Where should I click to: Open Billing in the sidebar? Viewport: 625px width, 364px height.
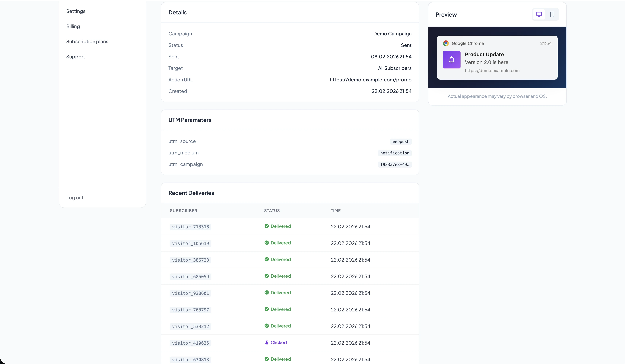73,26
